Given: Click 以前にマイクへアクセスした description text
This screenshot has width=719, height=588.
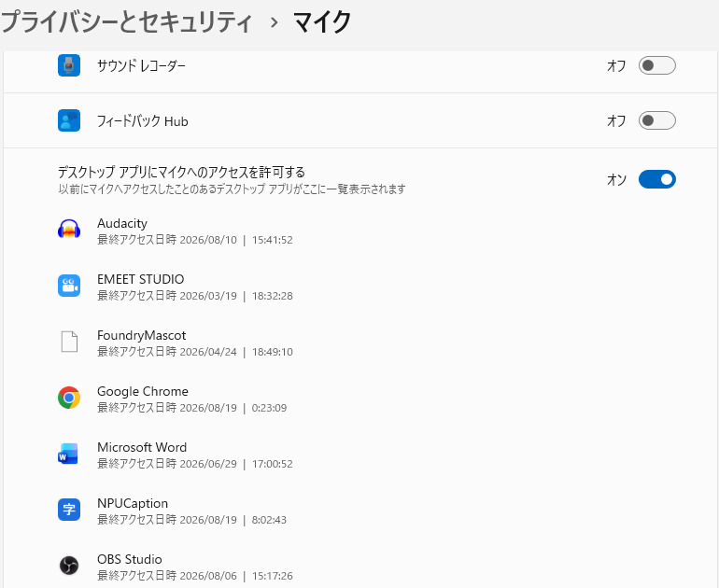Looking at the screenshot, I should pos(232,189).
